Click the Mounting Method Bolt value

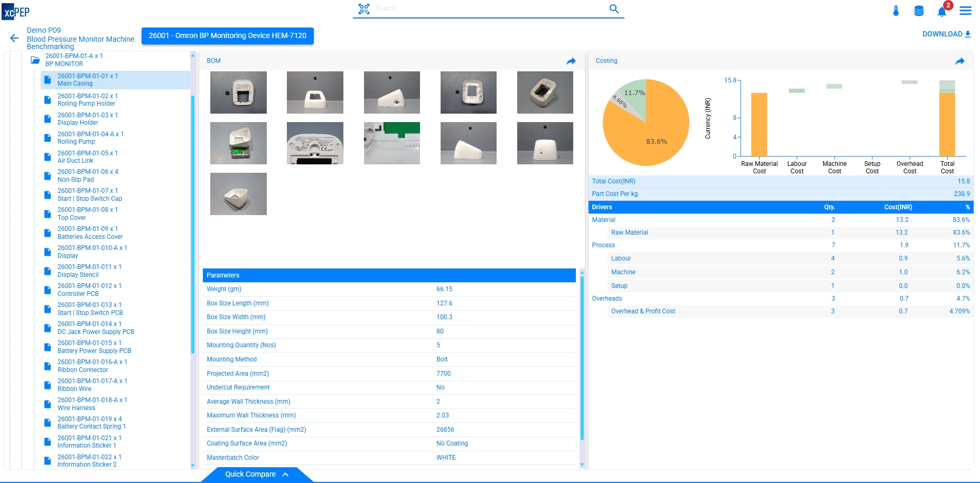pyautogui.click(x=442, y=359)
